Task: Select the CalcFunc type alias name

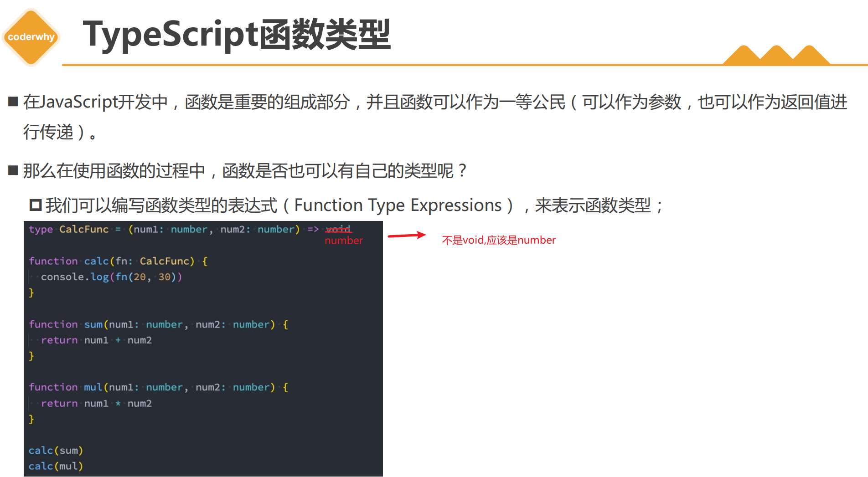Action: click(x=83, y=229)
